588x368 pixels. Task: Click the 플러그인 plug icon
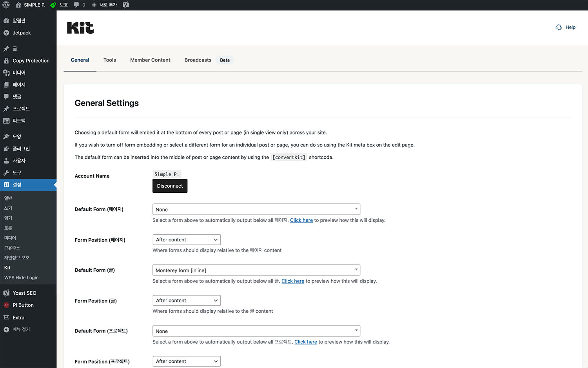pos(6,149)
